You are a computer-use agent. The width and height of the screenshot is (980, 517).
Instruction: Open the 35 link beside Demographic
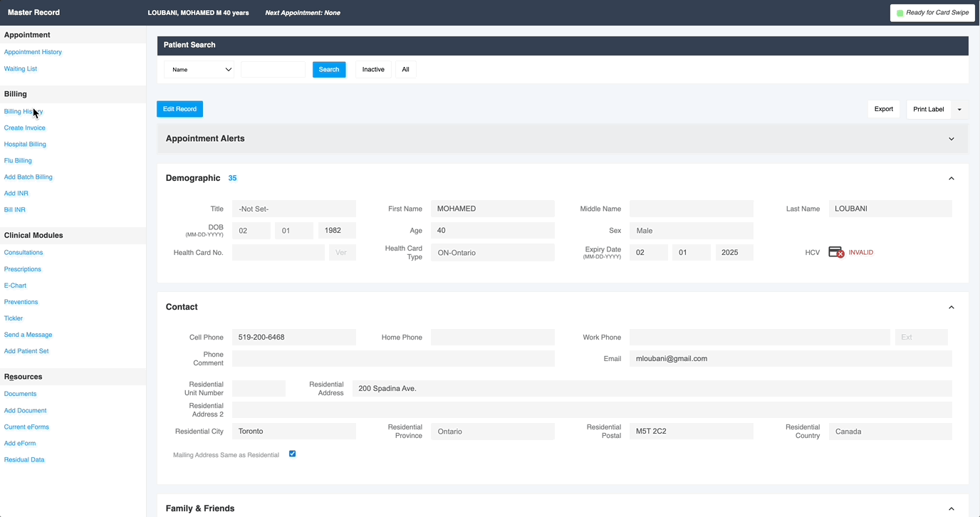click(232, 178)
